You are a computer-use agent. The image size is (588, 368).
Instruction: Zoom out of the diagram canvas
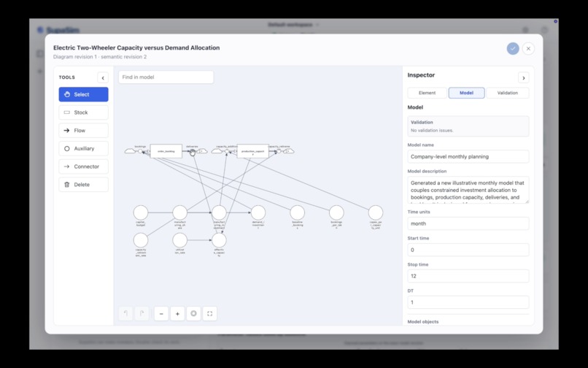click(x=161, y=313)
